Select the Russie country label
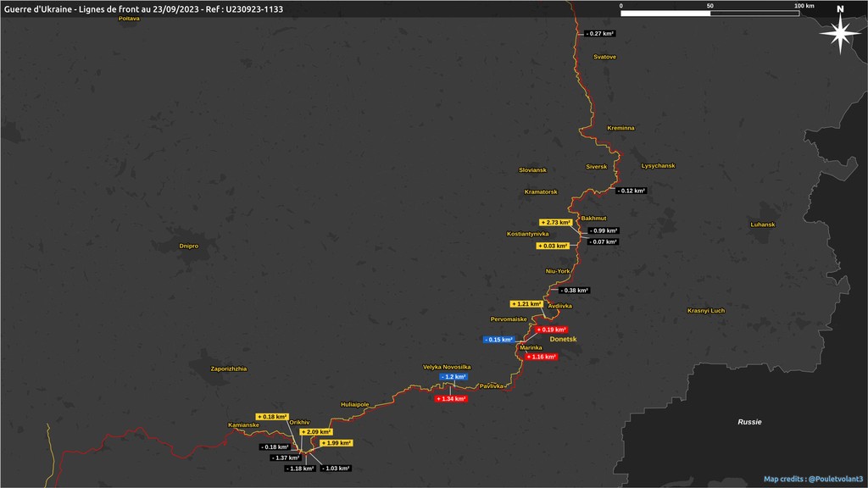 coord(749,422)
